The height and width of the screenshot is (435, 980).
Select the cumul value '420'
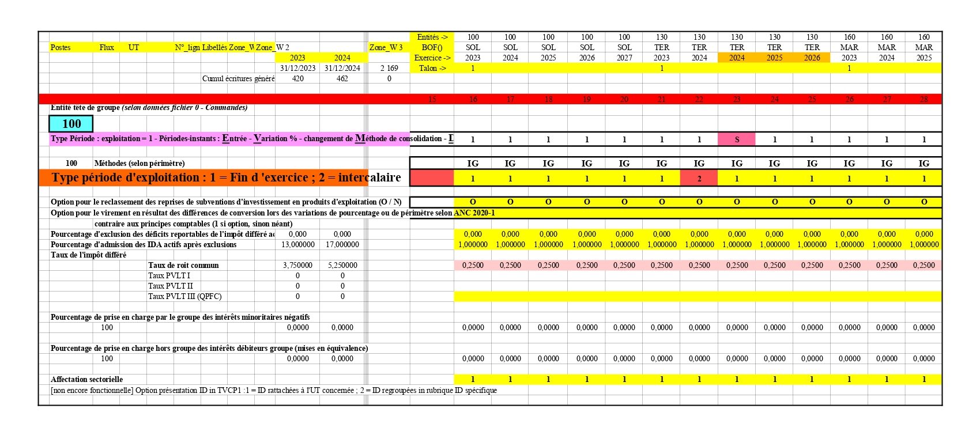tap(297, 78)
